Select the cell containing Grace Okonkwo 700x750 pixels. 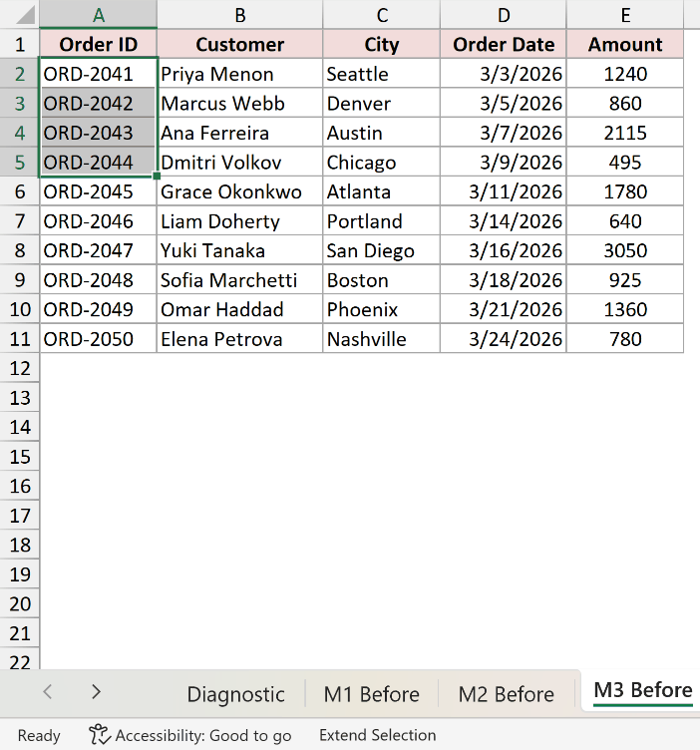click(x=240, y=191)
